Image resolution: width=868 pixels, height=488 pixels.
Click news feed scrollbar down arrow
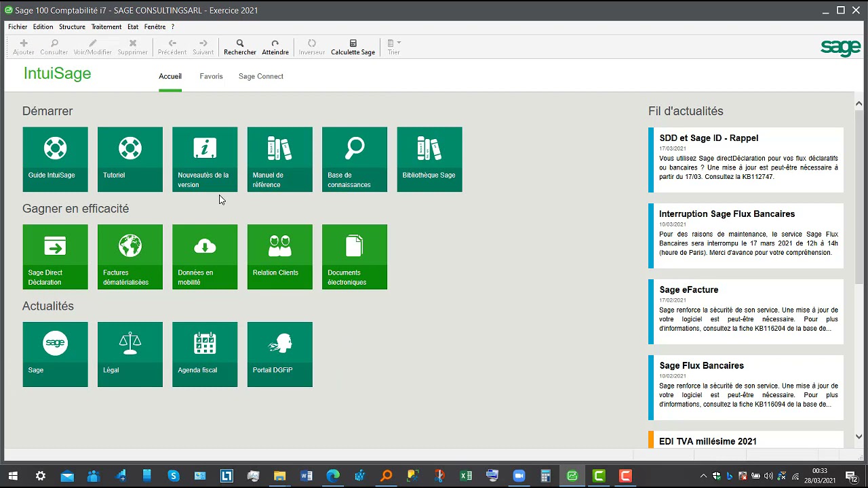pyautogui.click(x=859, y=437)
